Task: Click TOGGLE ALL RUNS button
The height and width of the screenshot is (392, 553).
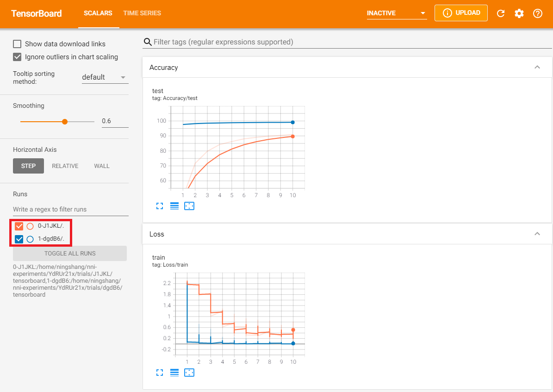Action: [x=70, y=254]
